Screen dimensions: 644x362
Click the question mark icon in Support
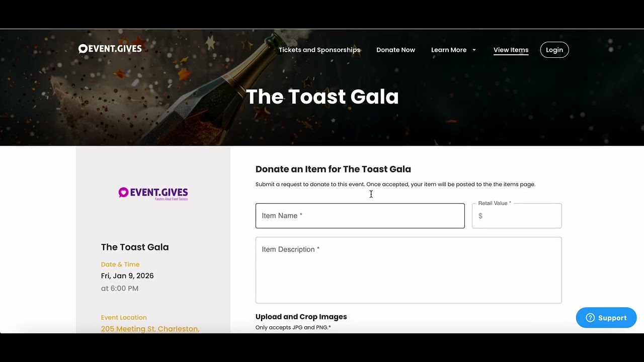[x=590, y=318]
